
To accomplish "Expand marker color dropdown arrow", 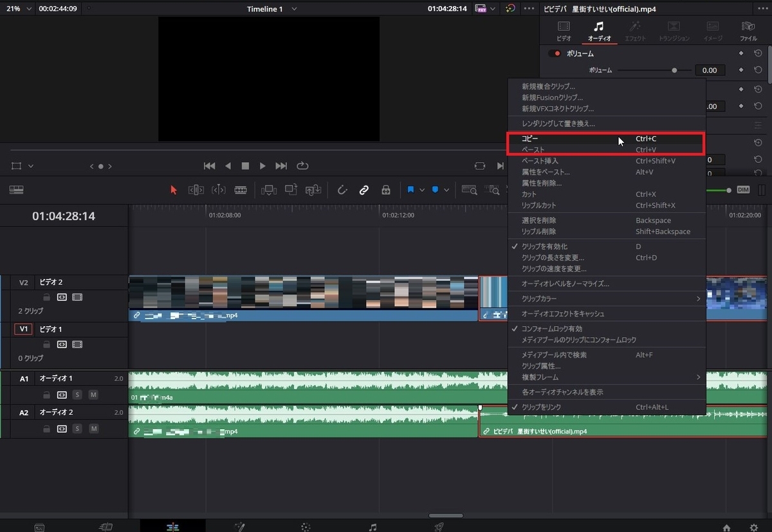I will point(446,190).
